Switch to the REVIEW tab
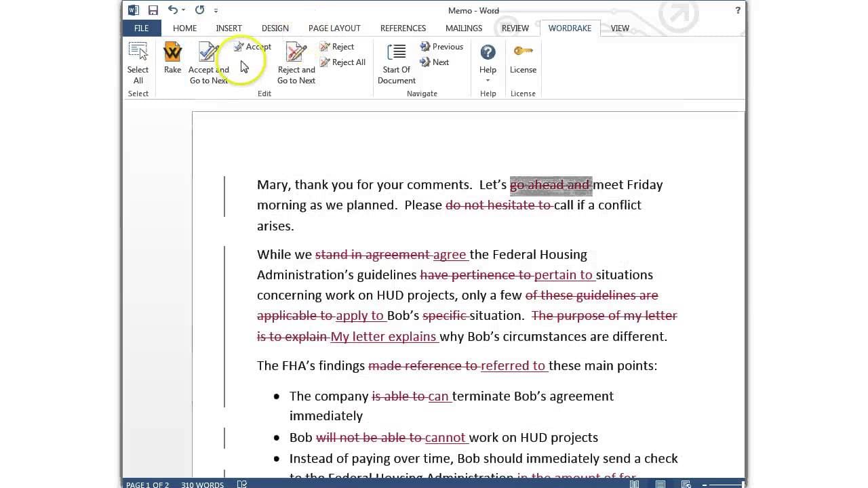This screenshot has height=488, width=868. [x=515, y=28]
